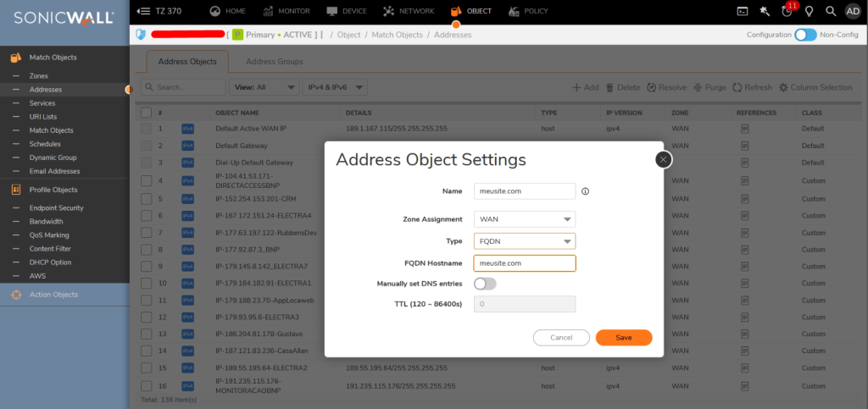Click the Purge toolbar button
The height and width of the screenshot is (409, 868).
coord(709,87)
